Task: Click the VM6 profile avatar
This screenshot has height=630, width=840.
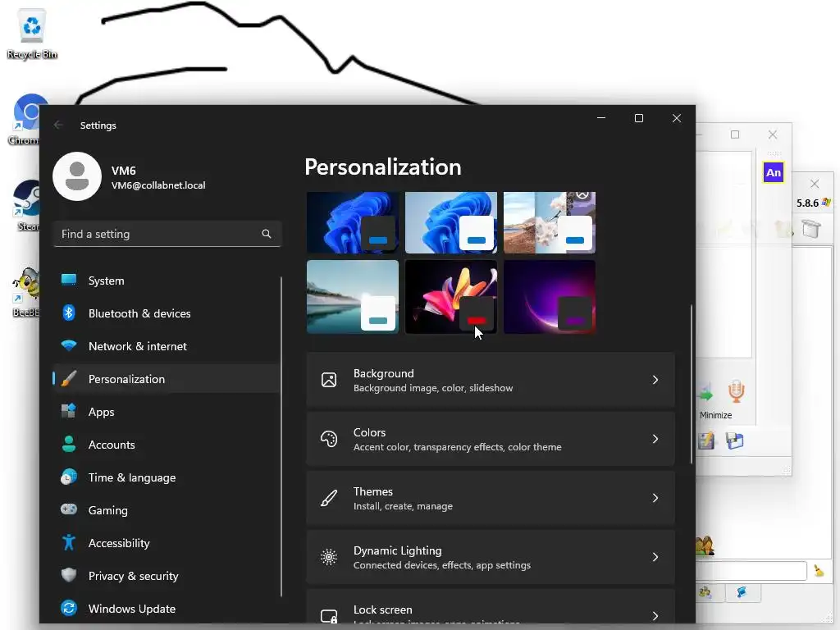Action: click(x=76, y=176)
